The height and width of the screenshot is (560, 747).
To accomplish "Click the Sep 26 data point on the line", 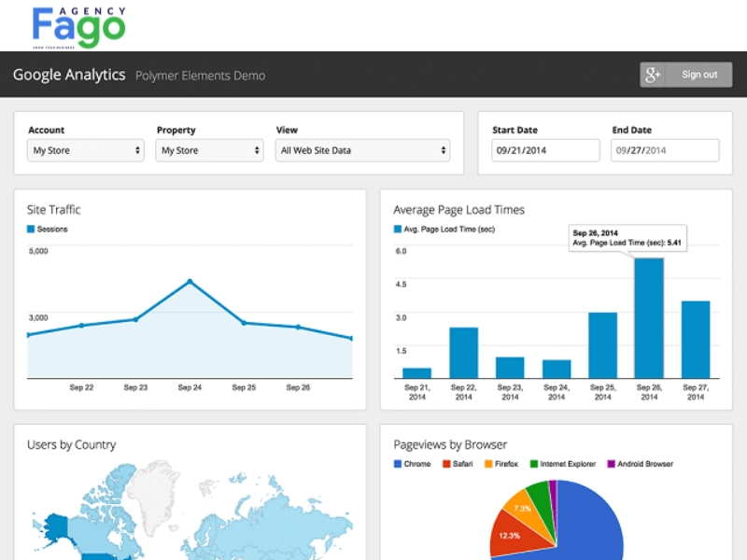I will click(x=298, y=328).
